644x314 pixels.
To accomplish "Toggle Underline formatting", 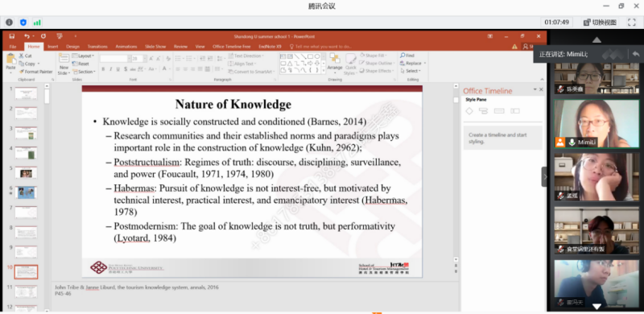I will click(x=118, y=69).
